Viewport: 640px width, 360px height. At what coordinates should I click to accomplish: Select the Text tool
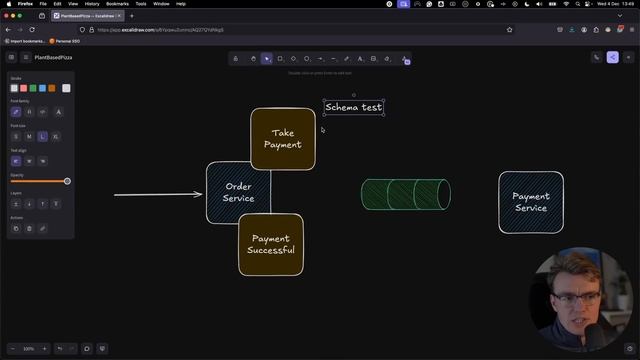(360, 59)
